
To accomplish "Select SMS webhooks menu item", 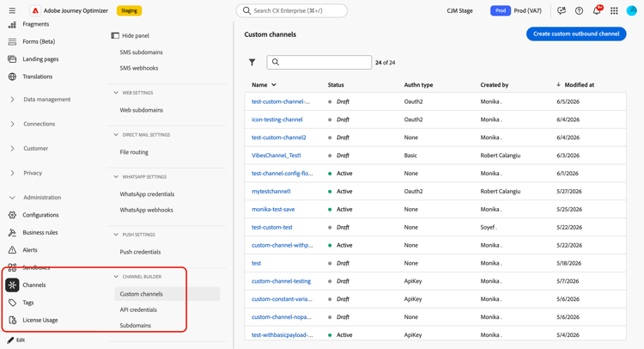I will tap(139, 68).
